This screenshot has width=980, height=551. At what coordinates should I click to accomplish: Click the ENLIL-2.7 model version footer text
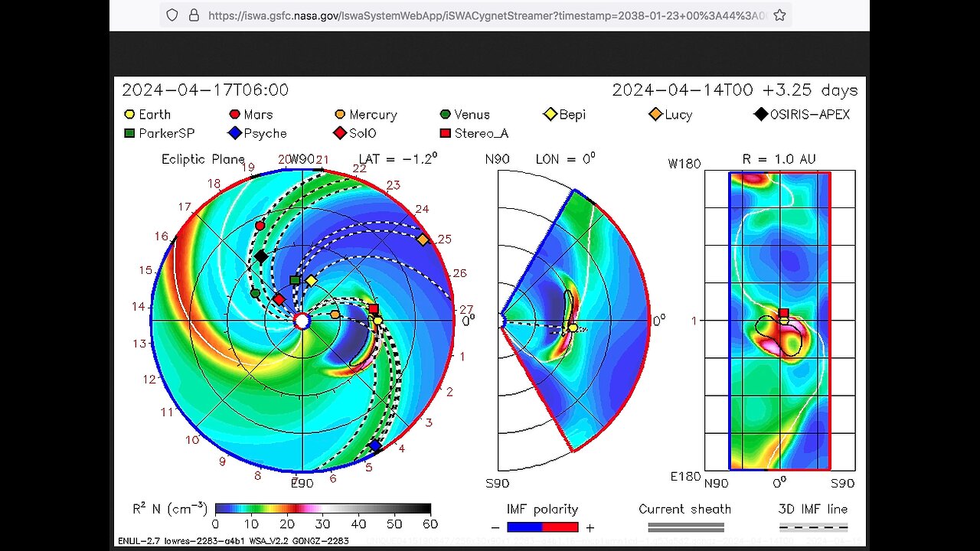(x=233, y=541)
